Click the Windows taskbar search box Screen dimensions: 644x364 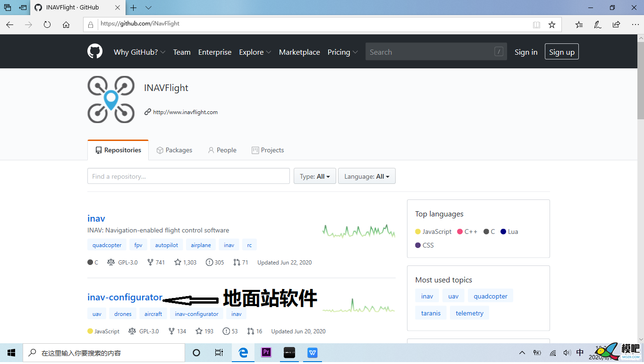tap(104, 353)
